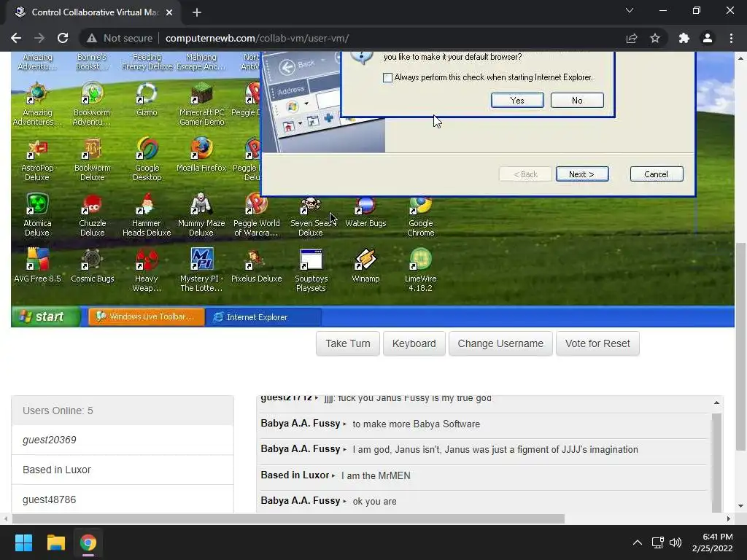Open Chrome profile avatar menu
The height and width of the screenshot is (560, 747).
click(708, 38)
